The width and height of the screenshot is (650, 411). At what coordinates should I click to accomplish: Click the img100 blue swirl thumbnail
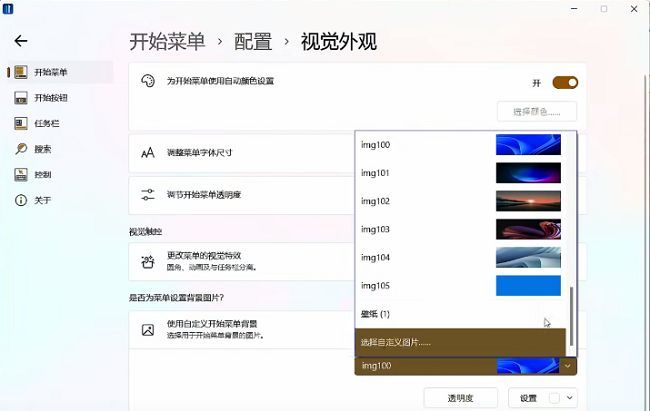pyautogui.click(x=528, y=144)
